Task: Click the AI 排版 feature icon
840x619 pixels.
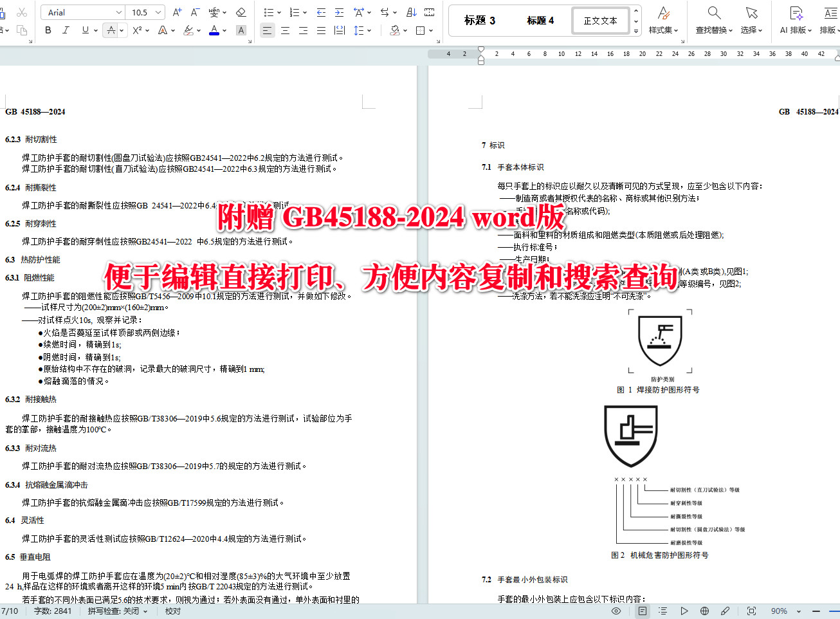Action: (x=796, y=20)
